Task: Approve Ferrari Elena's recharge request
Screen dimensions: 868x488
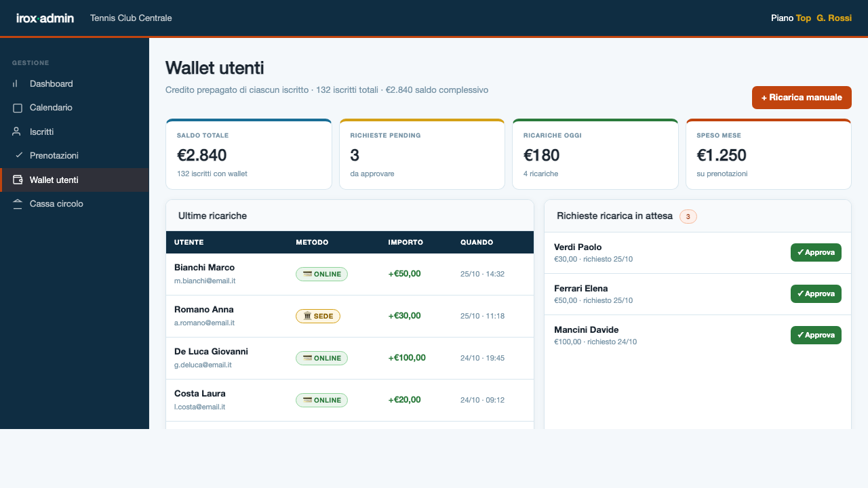Action: (x=816, y=293)
